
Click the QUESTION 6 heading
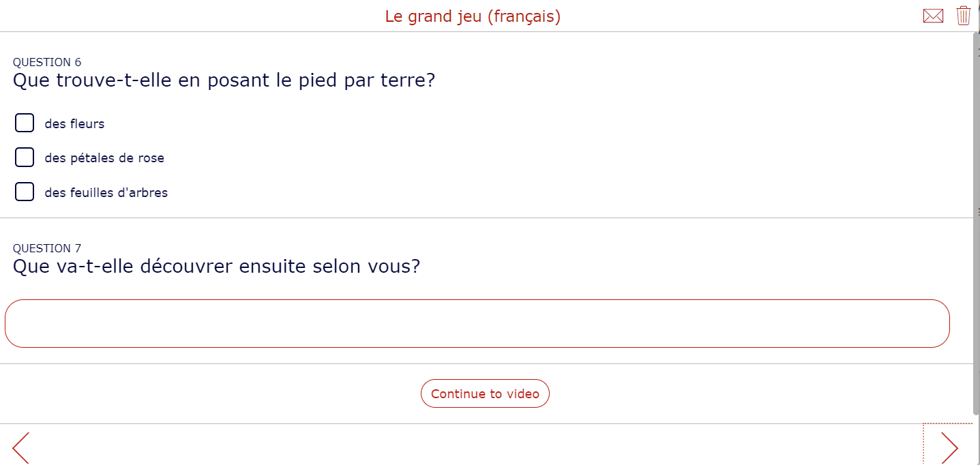47,61
